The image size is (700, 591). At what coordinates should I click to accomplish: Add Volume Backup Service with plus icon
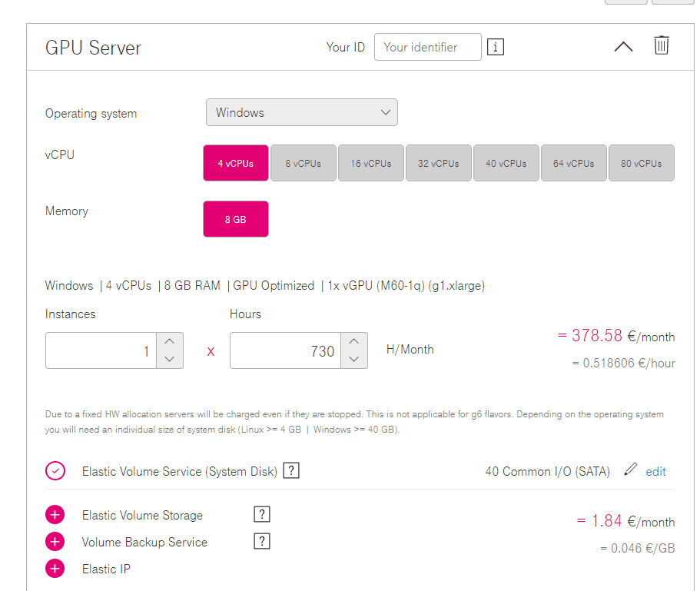55,542
